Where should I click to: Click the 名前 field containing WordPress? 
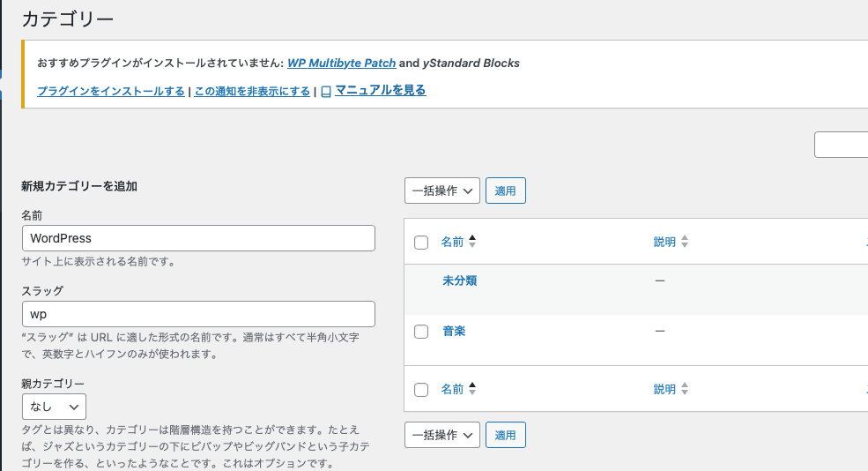tap(198, 238)
